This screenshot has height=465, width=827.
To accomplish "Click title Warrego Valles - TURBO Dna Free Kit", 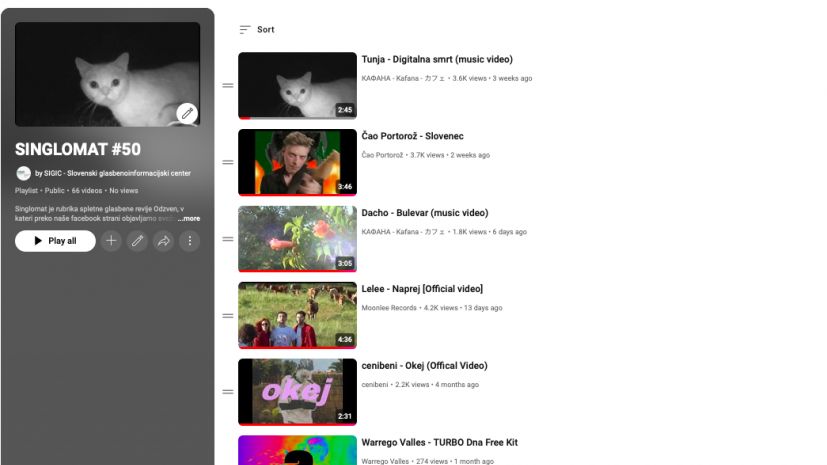I will [439, 443].
